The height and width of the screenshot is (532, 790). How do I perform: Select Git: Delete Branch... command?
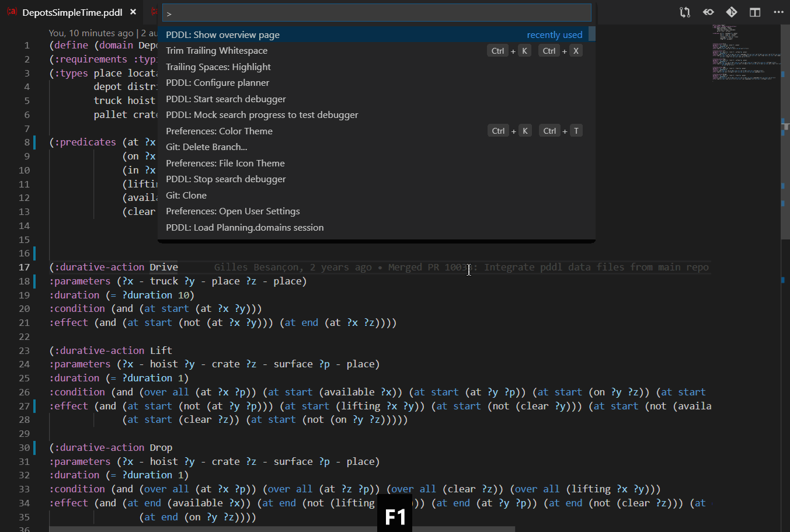coord(377,147)
